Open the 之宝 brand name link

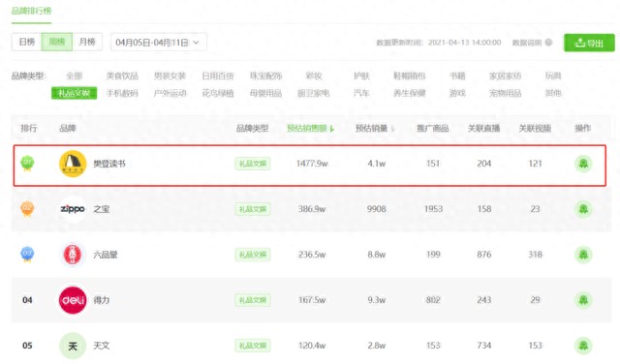click(x=101, y=209)
